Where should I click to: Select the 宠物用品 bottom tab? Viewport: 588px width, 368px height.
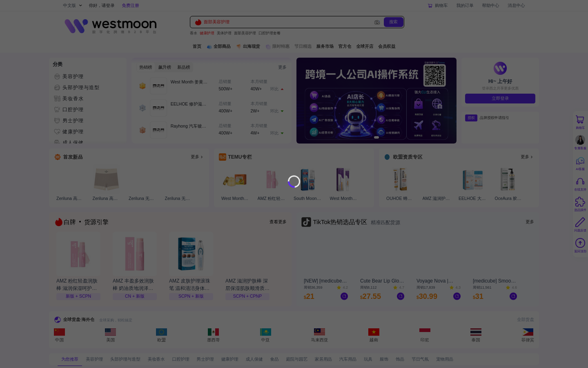[x=445, y=359]
